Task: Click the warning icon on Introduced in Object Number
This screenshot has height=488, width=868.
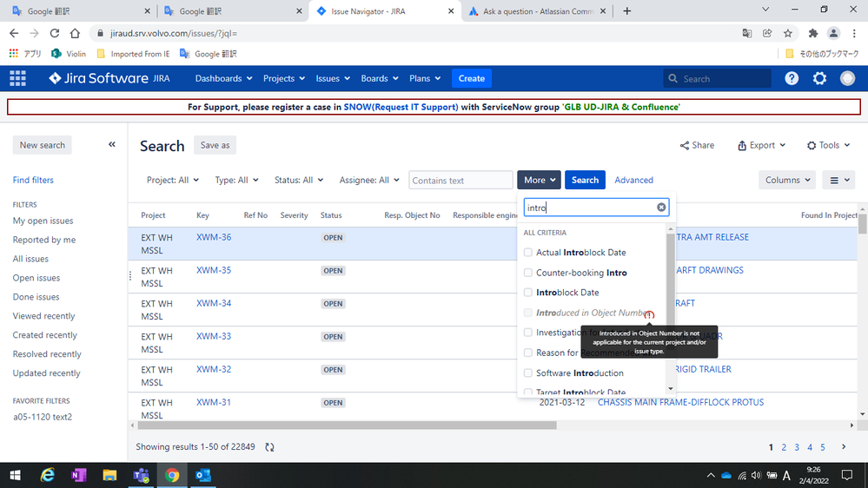Action: 649,315
